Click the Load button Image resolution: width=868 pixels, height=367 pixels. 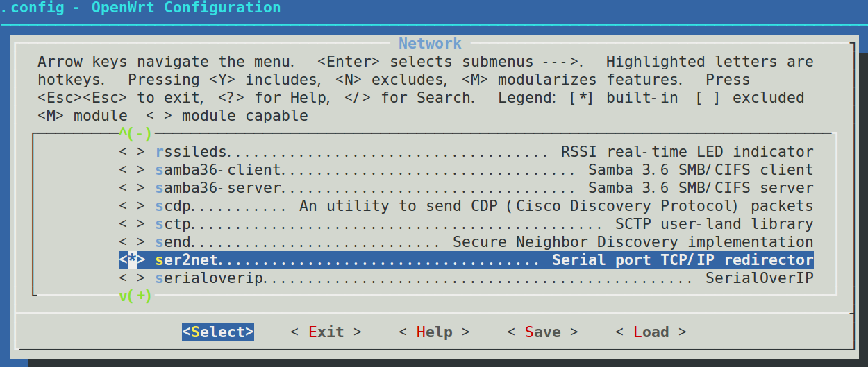[651, 332]
